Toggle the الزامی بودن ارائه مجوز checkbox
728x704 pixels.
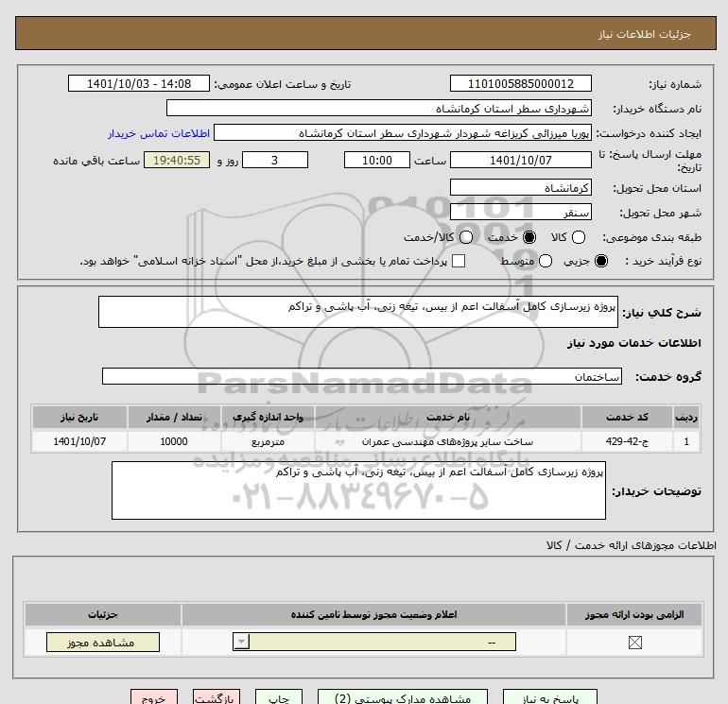point(634,643)
